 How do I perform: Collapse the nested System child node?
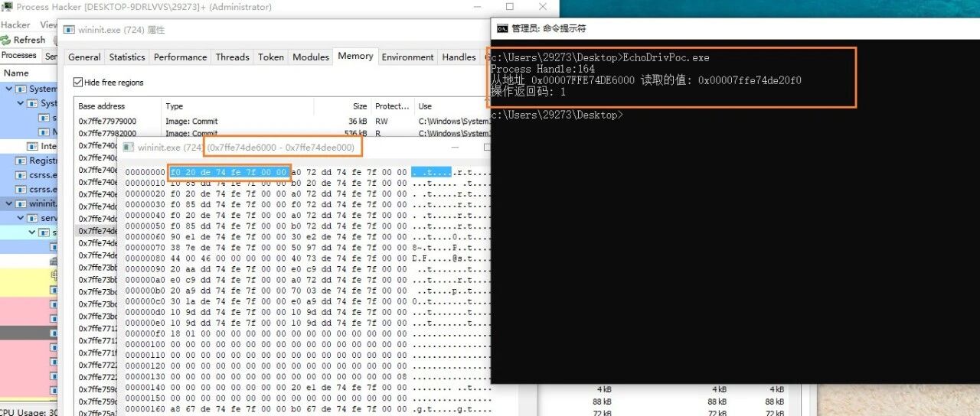click(21, 103)
